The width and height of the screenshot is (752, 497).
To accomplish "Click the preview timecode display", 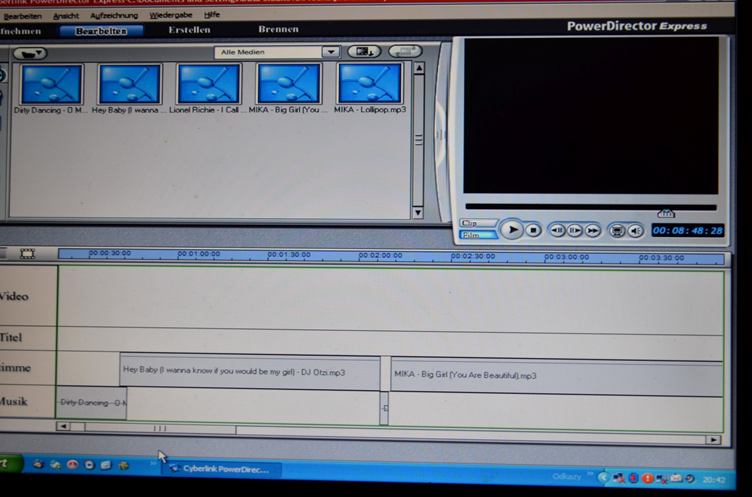I will click(x=688, y=231).
